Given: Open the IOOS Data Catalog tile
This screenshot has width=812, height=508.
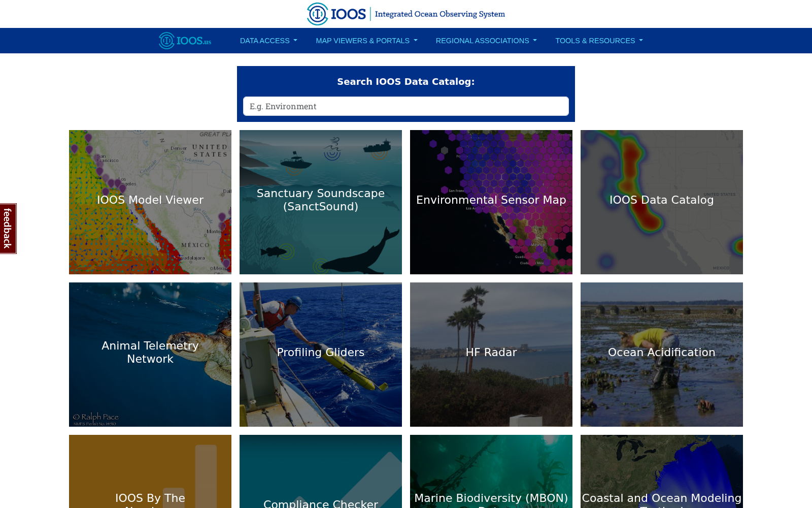Looking at the screenshot, I should pos(662,202).
